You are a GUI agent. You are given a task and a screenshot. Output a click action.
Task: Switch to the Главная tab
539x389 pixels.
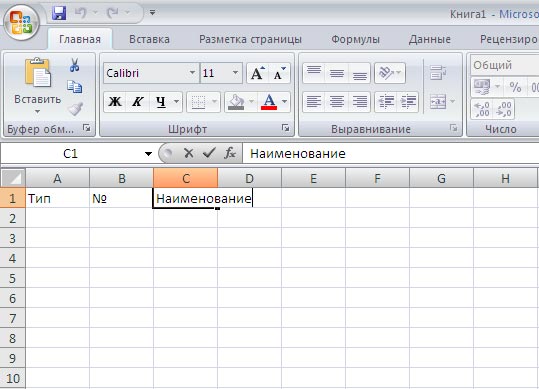click(x=80, y=39)
